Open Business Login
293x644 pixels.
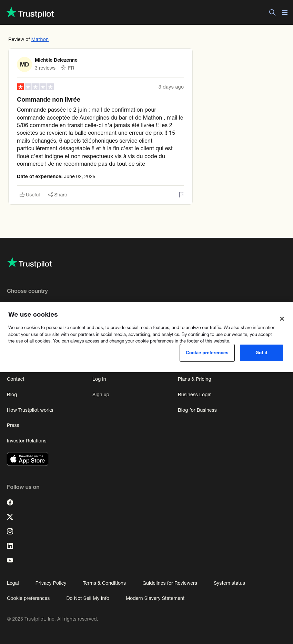pyautogui.click(x=195, y=395)
